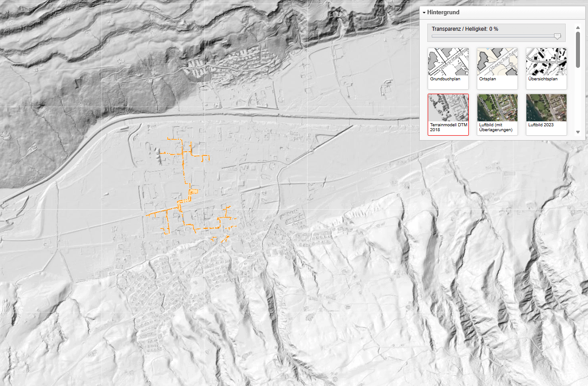Click the transparency slider handle
Viewport: 588px width, 386px height.
click(x=557, y=37)
